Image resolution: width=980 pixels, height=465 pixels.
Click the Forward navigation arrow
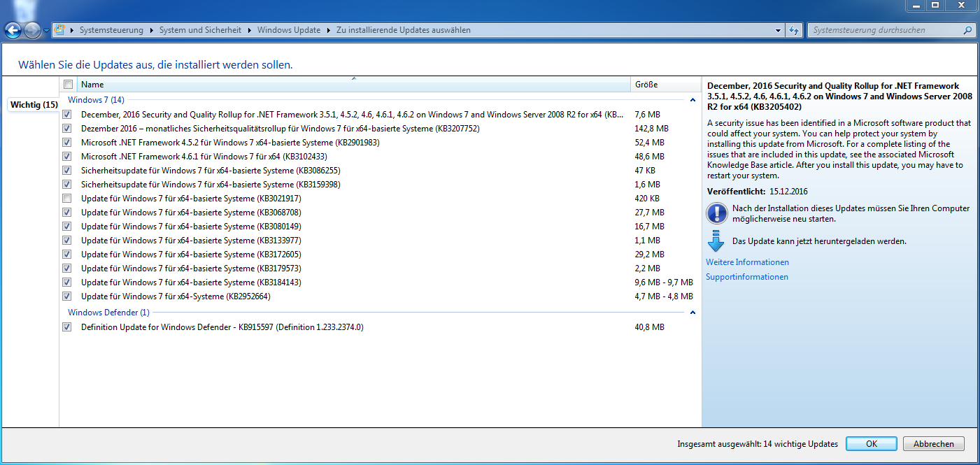pos(32,30)
